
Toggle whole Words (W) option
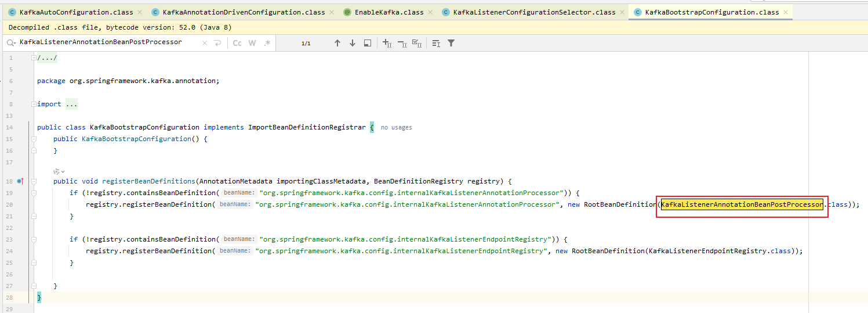point(252,43)
